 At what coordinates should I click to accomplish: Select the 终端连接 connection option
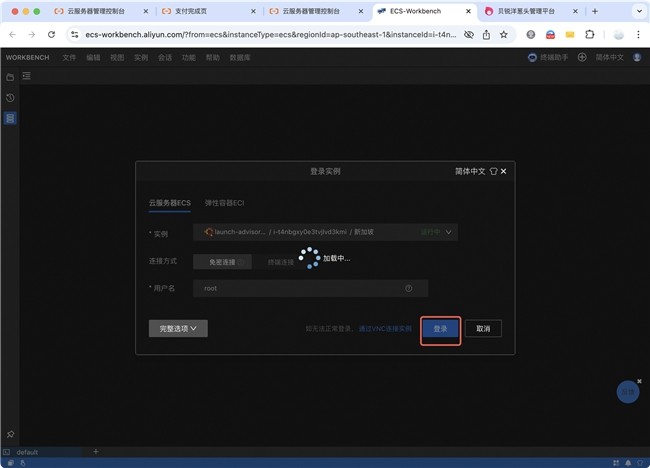click(x=281, y=262)
